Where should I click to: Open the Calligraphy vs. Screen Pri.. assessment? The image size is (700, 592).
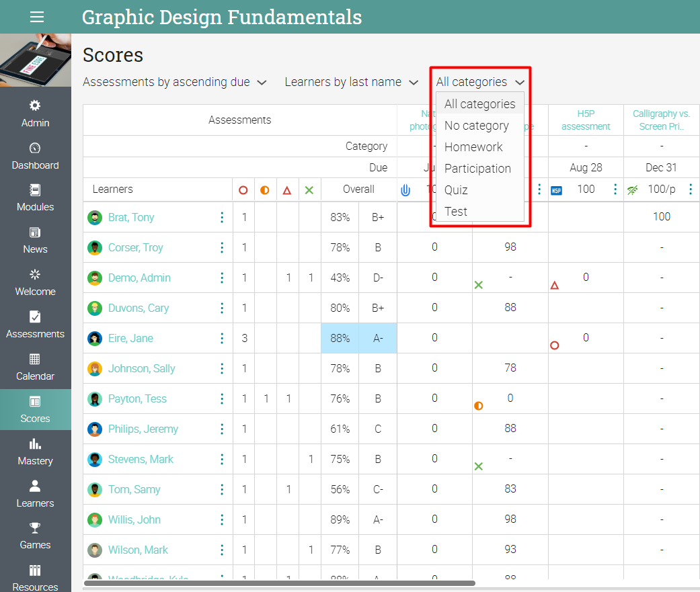click(661, 120)
